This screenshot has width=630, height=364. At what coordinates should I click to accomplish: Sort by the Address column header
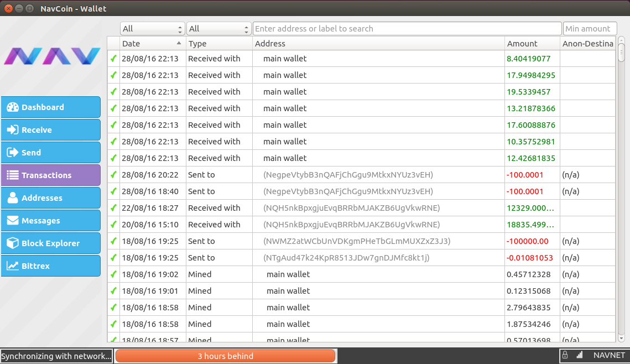click(x=378, y=43)
